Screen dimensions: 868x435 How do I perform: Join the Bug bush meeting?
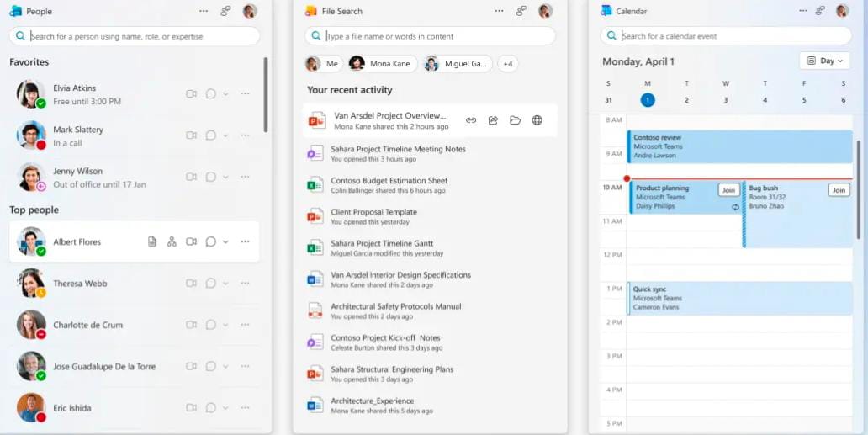[x=839, y=190]
